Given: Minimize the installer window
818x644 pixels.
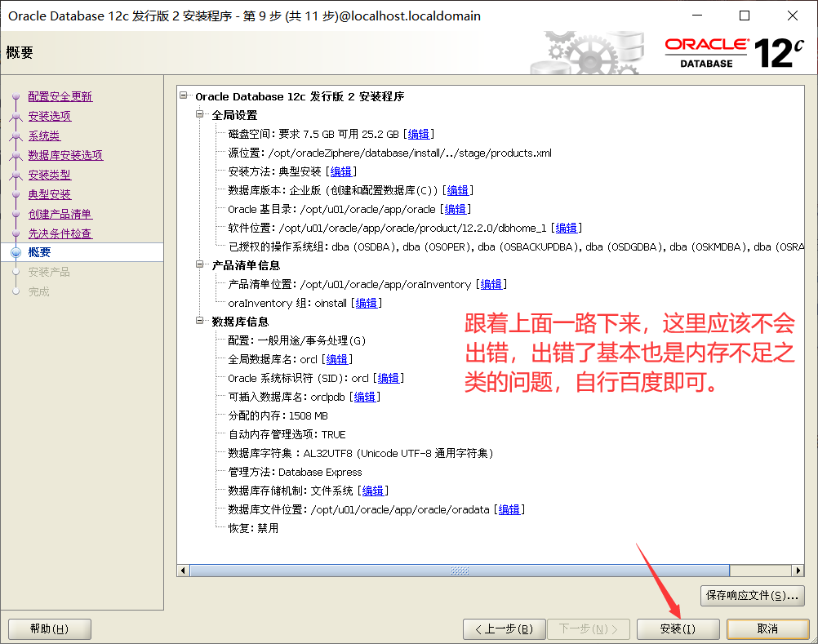Looking at the screenshot, I should 697,16.
